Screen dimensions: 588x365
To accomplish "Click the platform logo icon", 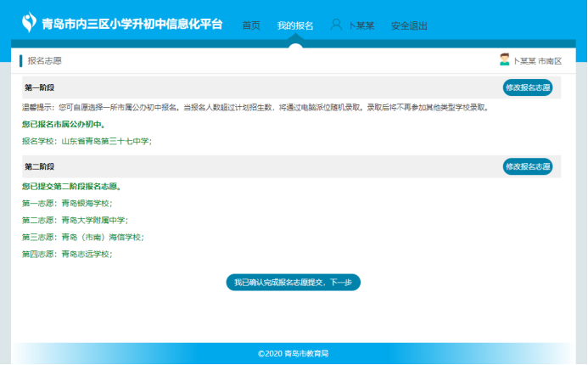I will [30, 21].
